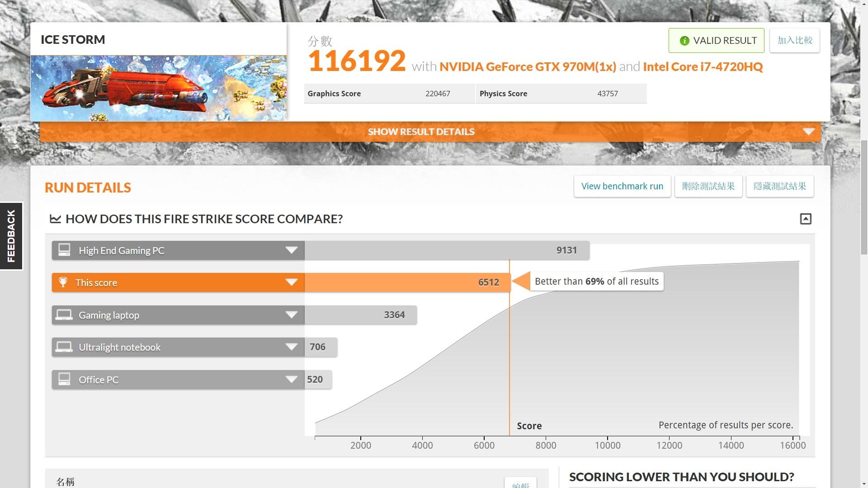The image size is (868, 488).
Task: Click the laptop icon on Ultralight notebook row
Action: pyautogui.click(x=64, y=347)
